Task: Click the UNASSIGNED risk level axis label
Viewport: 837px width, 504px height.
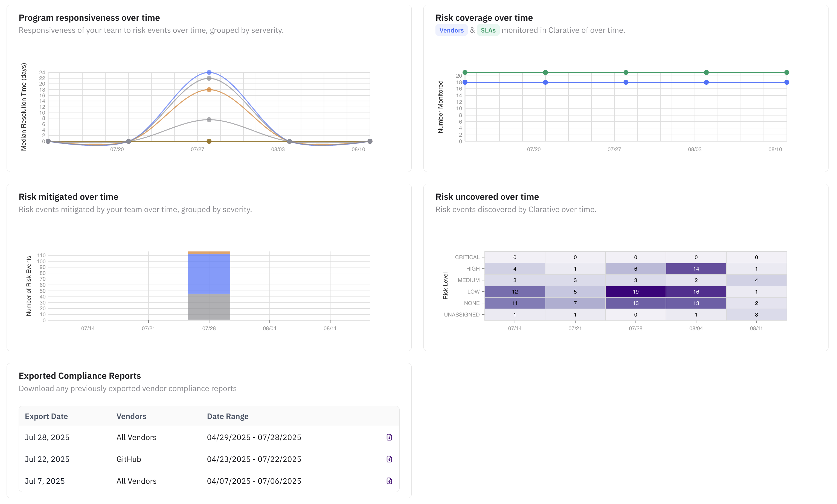Action: tap(462, 315)
